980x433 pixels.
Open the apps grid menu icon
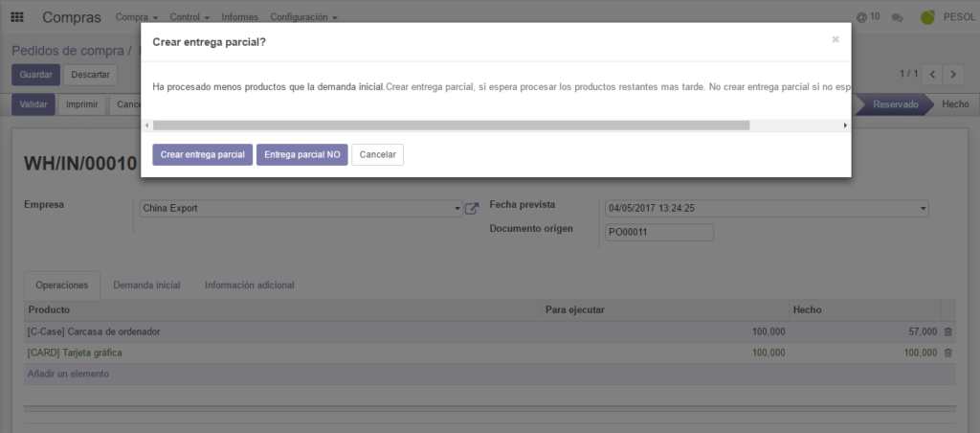tap(17, 17)
